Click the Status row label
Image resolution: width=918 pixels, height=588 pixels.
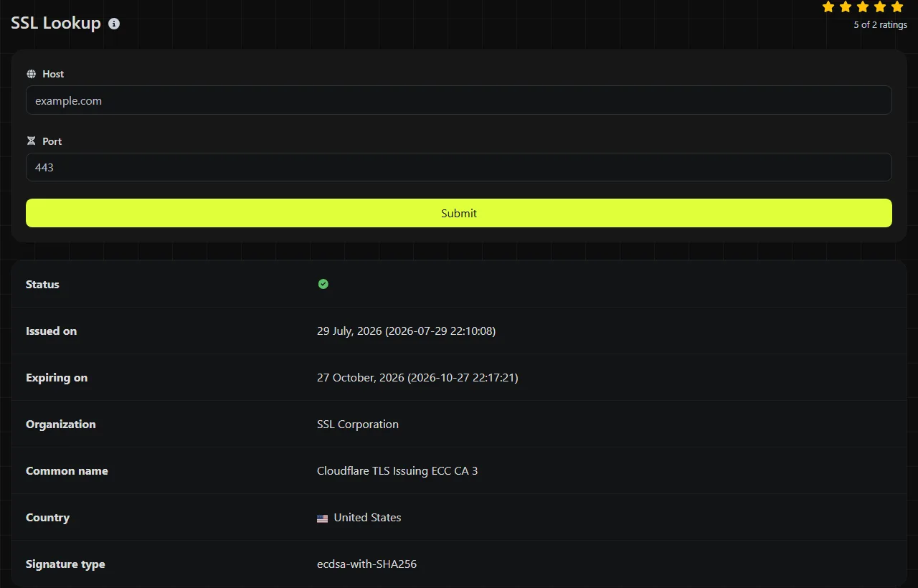(42, 285)
